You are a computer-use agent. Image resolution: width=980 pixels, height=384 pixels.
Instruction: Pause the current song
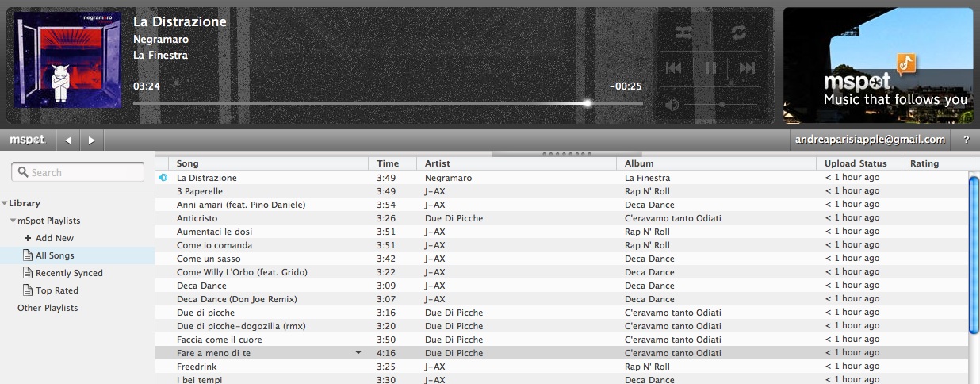(x=710, y=68)
